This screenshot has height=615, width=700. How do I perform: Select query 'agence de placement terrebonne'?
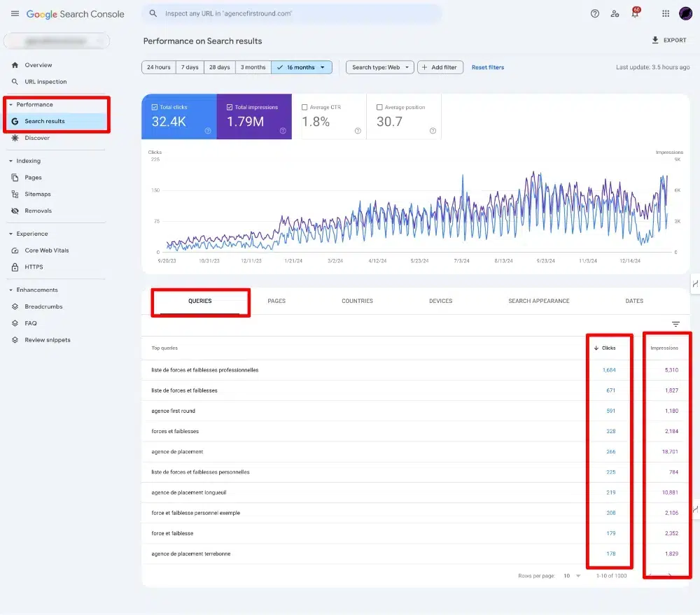(x=416, y=554)
